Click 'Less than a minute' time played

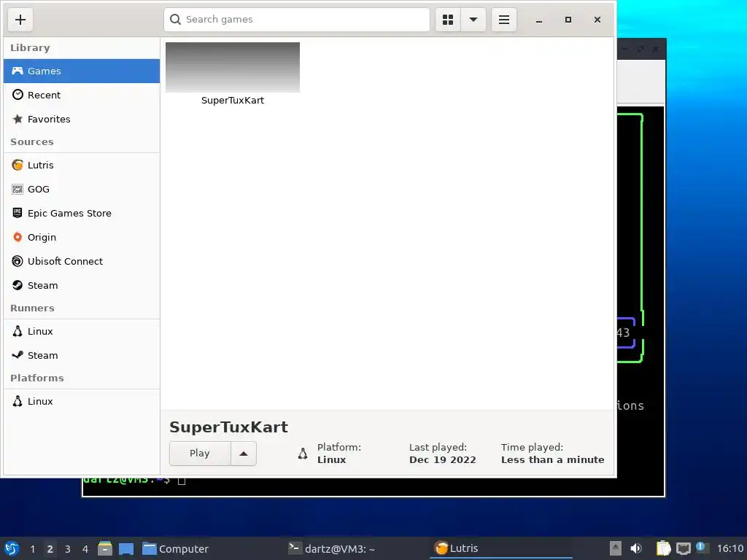pos(553,460)
